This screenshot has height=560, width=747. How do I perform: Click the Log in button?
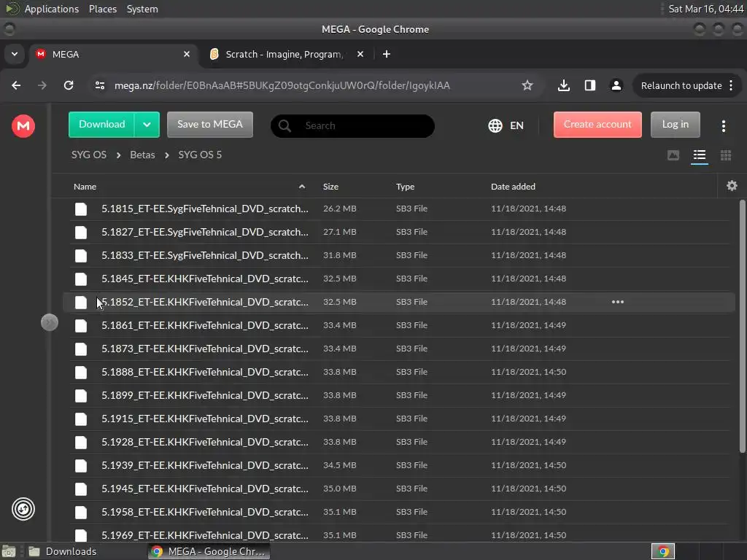coord(675,125)
